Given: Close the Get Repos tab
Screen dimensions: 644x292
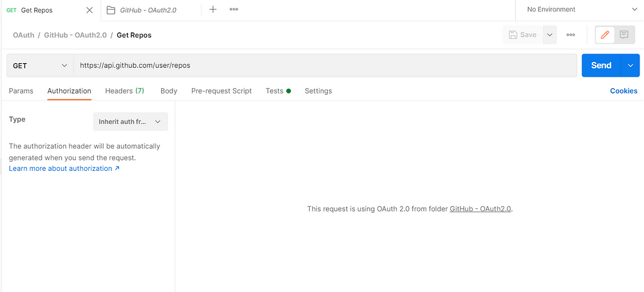Looking at the screenshot, I should [x=90, y=10].
